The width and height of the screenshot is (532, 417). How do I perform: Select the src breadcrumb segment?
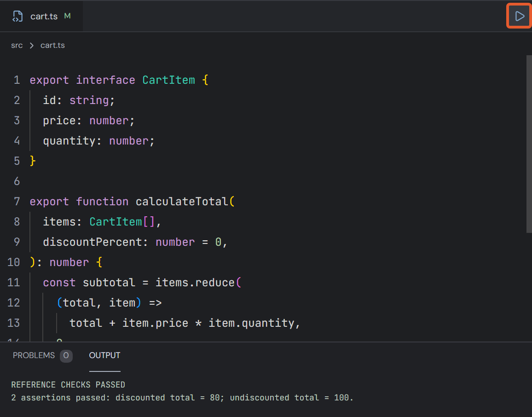point(17,46)
